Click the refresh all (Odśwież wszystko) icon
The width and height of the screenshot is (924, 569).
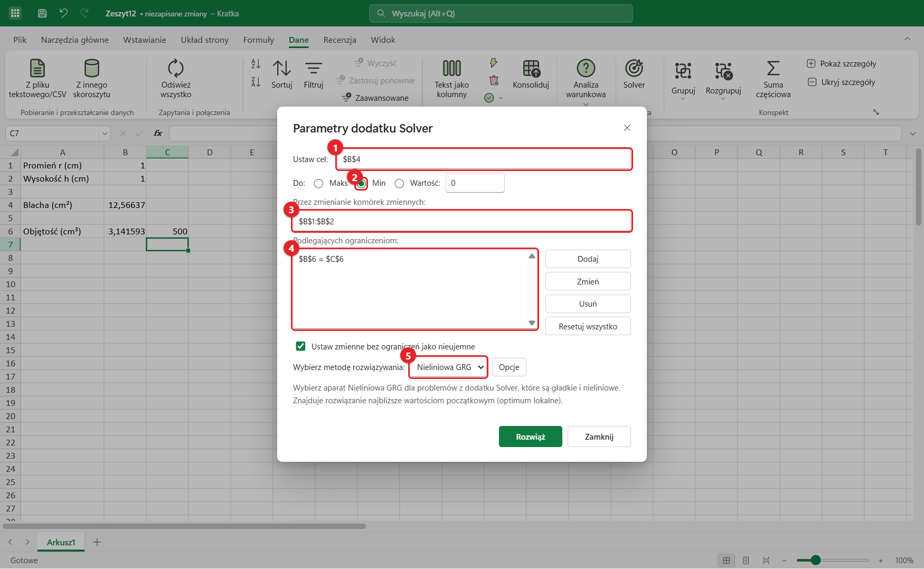click(176, 68)
